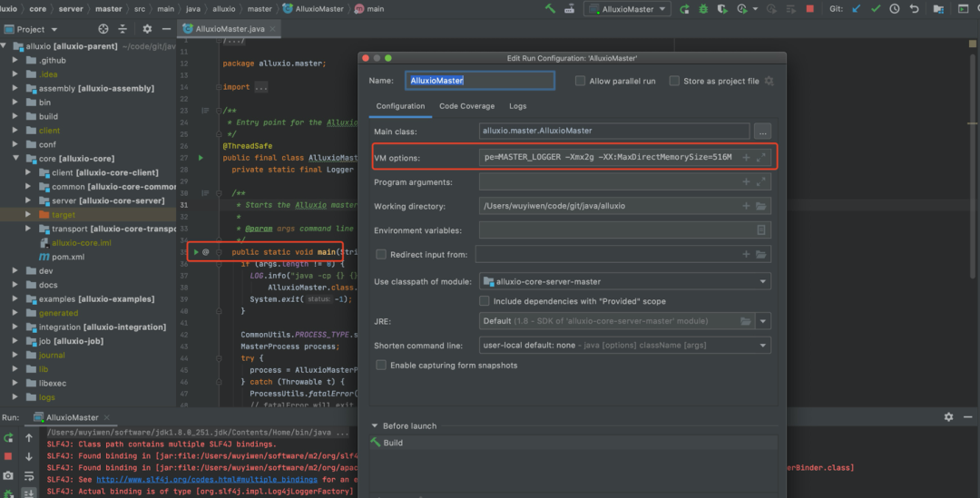Click 'main' breadcrumb in navigation bar
This screenshot has width=980, height=498.
click(x=375, y=9)
